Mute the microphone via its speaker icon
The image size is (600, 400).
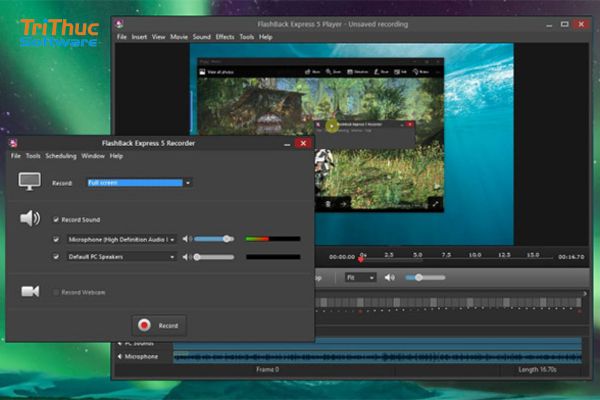point(186,239)
